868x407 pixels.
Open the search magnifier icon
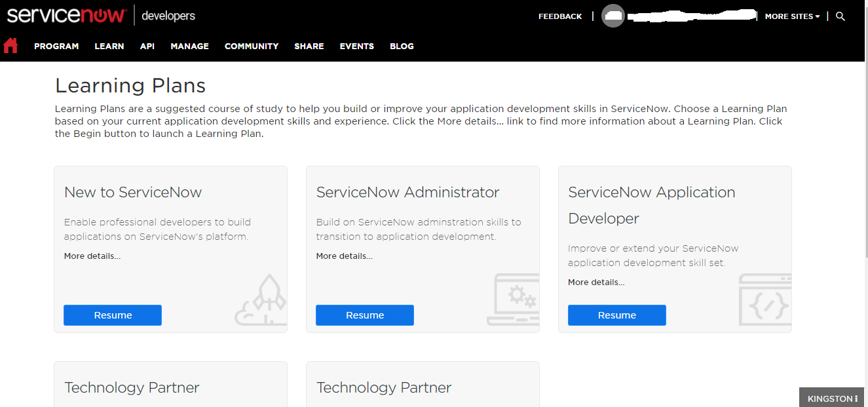coord(840,16)
